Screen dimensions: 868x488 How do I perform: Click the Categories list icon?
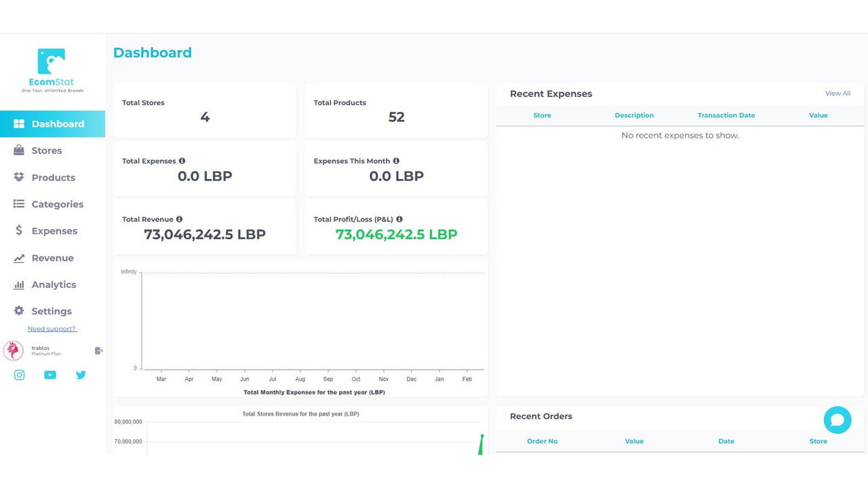(x=19, y=204)
